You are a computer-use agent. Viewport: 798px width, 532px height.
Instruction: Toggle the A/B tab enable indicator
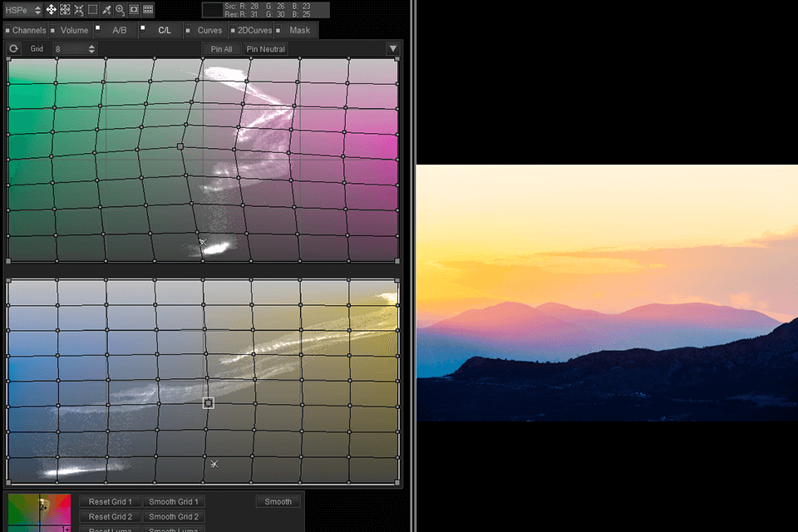coord(98,28)
